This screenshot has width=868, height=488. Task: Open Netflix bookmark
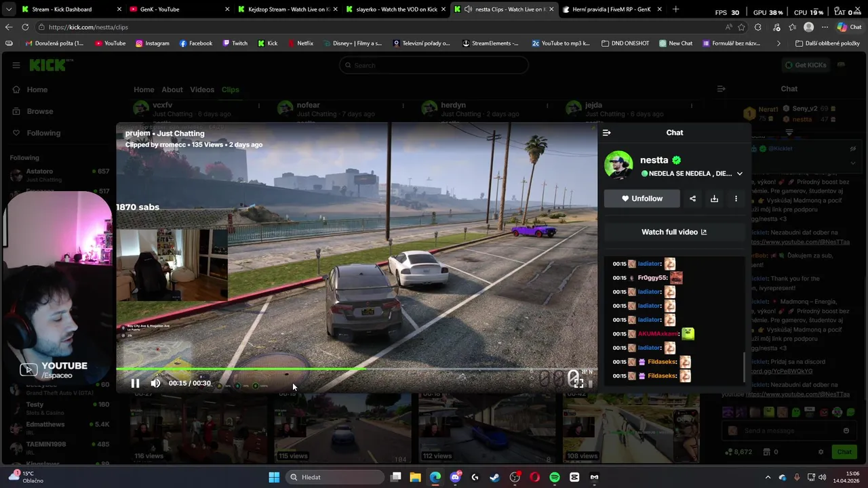[300, 43]
